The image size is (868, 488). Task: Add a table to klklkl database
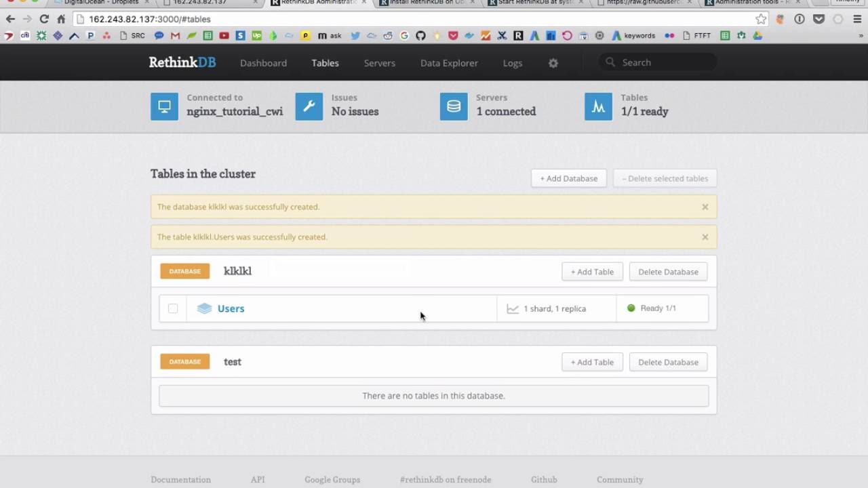click(x=592, y=272)
